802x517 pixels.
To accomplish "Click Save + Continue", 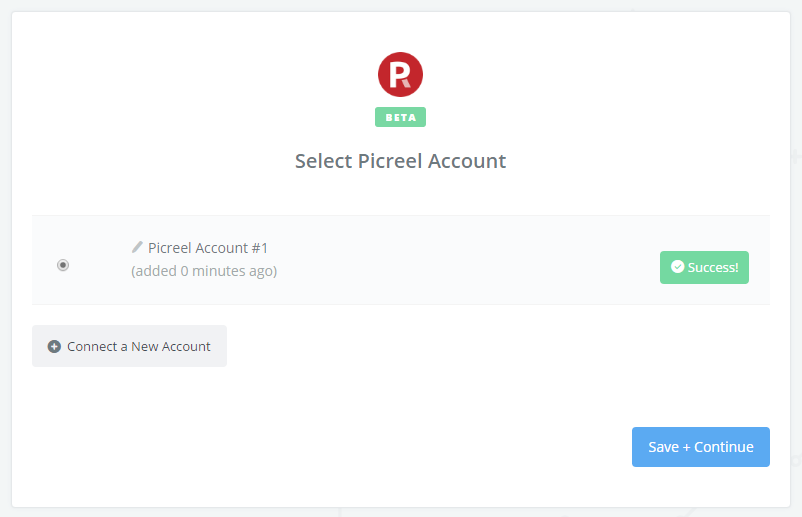I will tap(701, 447).
